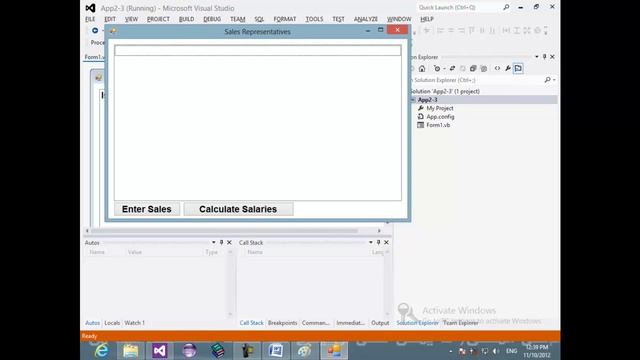Click the Value column header in Autos

(135, 252)
